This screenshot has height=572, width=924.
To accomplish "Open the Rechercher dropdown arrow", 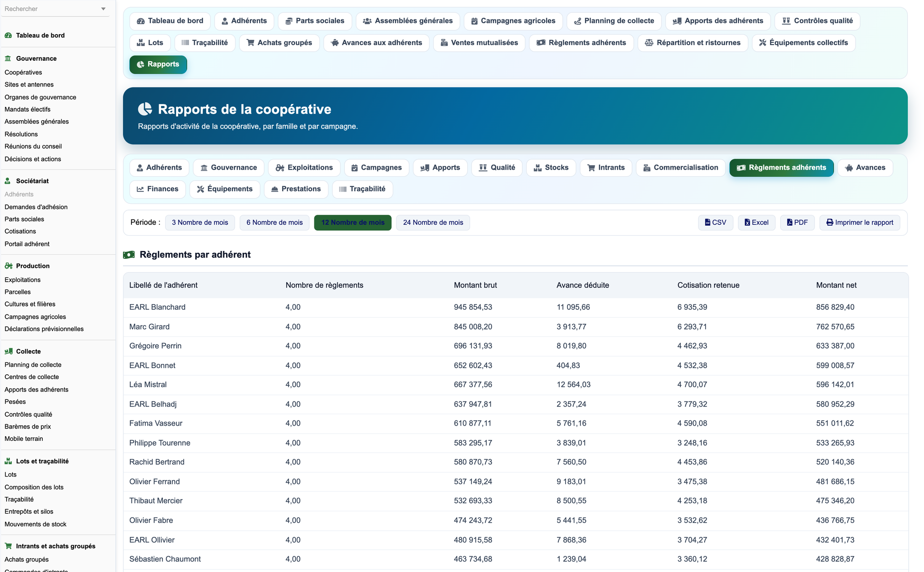I will tap(104, 9).
